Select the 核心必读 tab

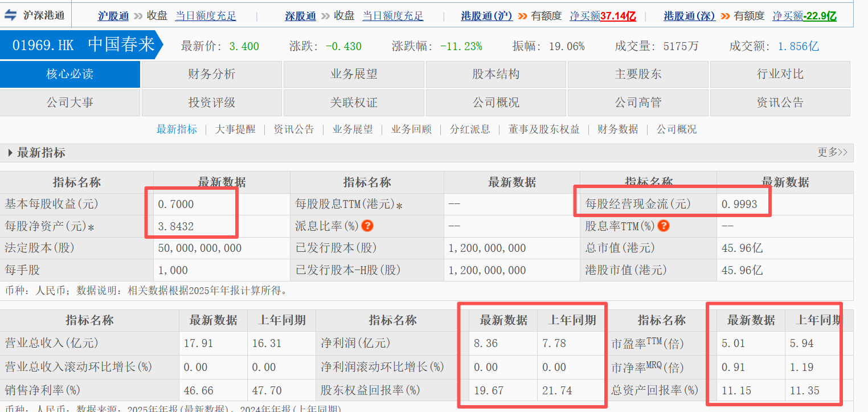[x=69, y=74]
